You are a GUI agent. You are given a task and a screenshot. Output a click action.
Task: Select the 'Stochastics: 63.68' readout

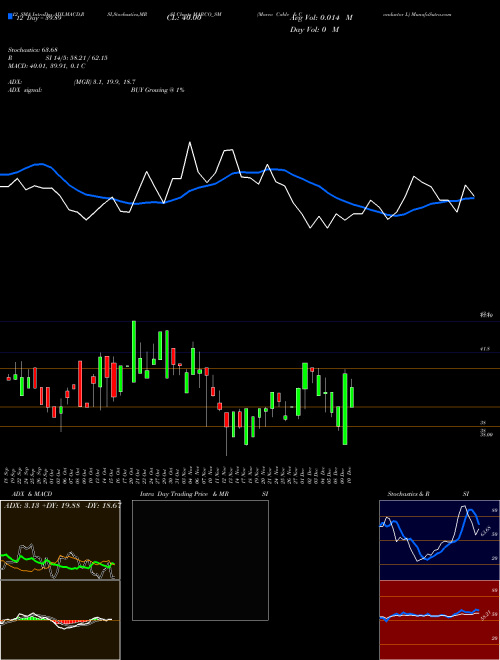32,50
